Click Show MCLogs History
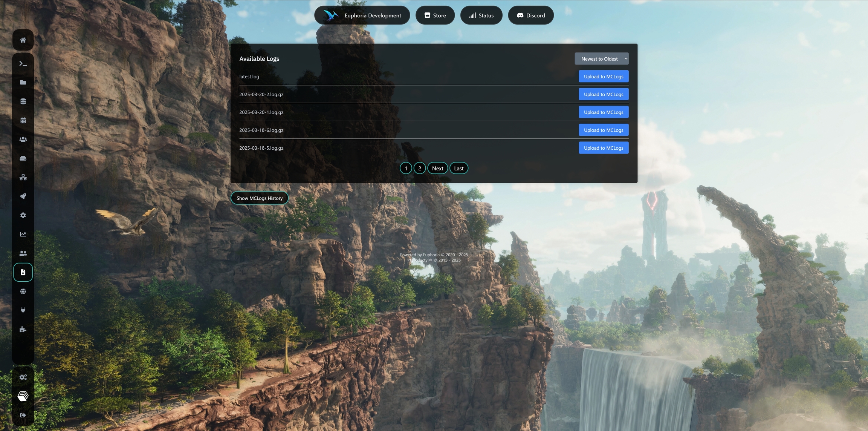The height and width of the screenshot is (431, 868). pyautogui.click(x=259, y=198)
